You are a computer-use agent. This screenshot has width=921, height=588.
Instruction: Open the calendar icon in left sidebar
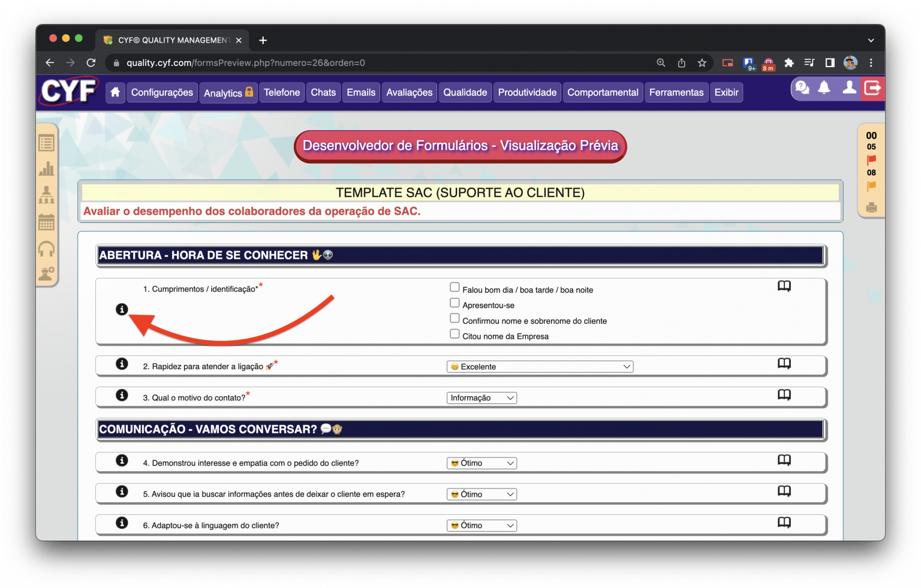click(x=47, y=222)
